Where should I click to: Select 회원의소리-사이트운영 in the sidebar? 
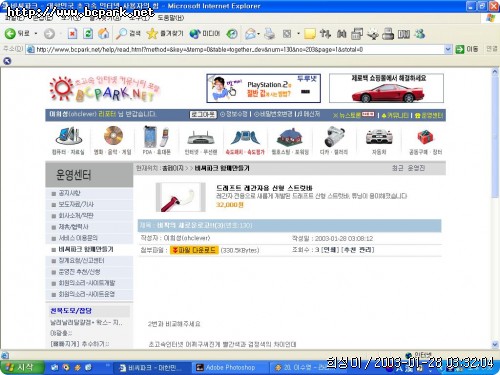87,294
